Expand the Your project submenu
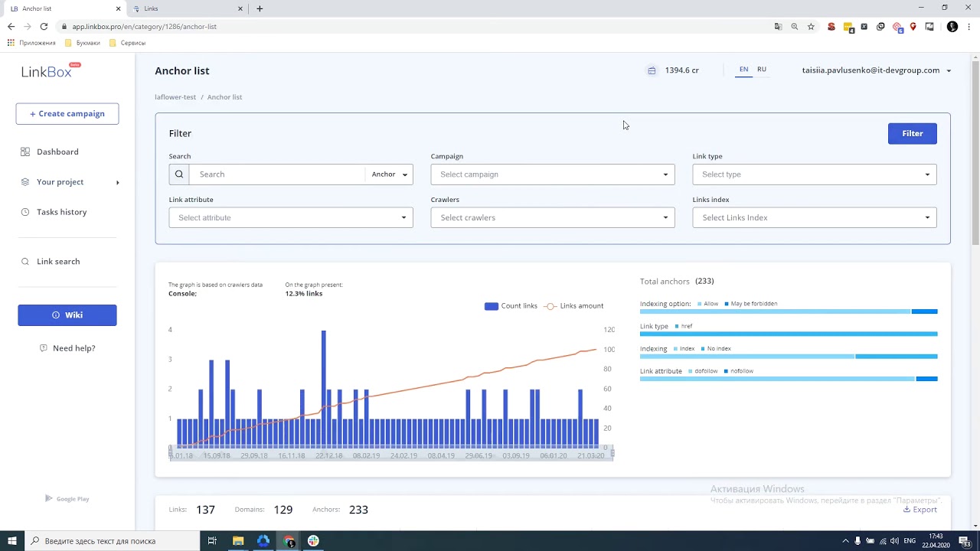The width and height of the screenshot is (980, 551). [x=118, y=182]
